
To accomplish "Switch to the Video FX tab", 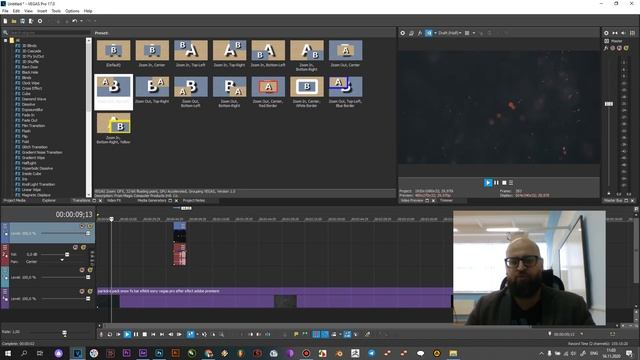I will pos(114,200).
